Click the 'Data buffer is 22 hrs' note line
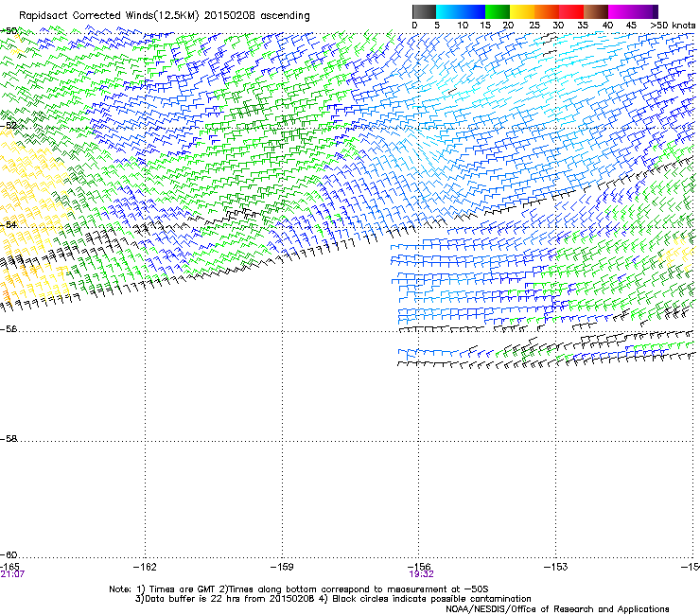 333,599
